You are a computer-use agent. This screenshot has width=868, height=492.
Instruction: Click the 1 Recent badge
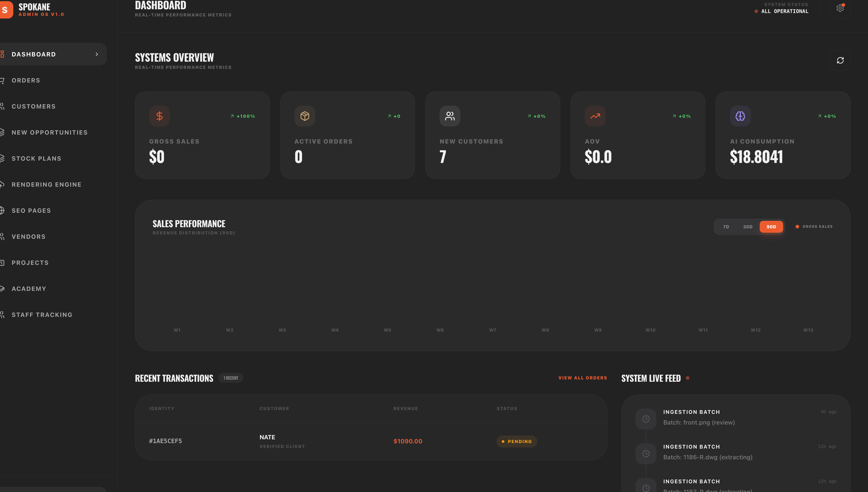pos(230,378)
